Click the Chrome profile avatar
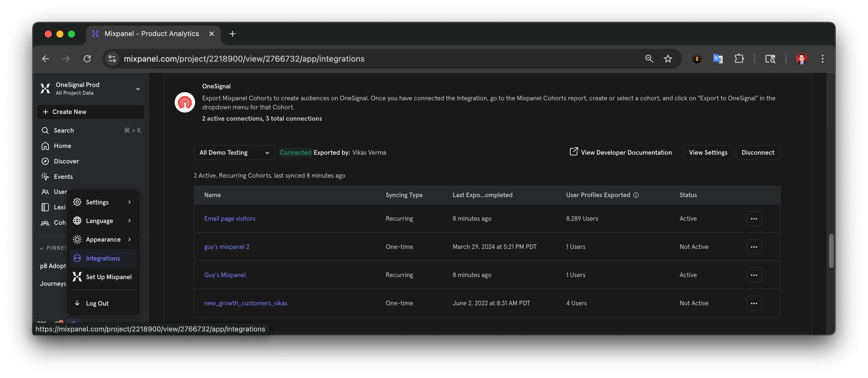Screen dimensions: 868x378 coord(802,59)
